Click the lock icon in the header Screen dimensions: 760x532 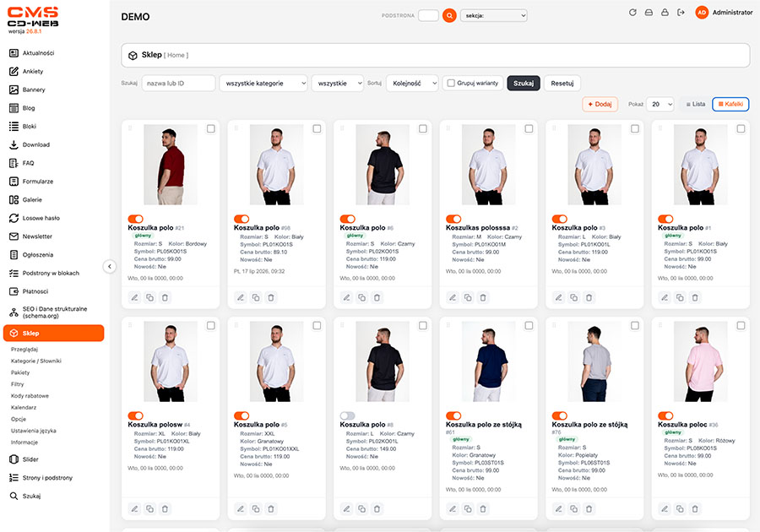pyautogui.click(x=665, y=13)
